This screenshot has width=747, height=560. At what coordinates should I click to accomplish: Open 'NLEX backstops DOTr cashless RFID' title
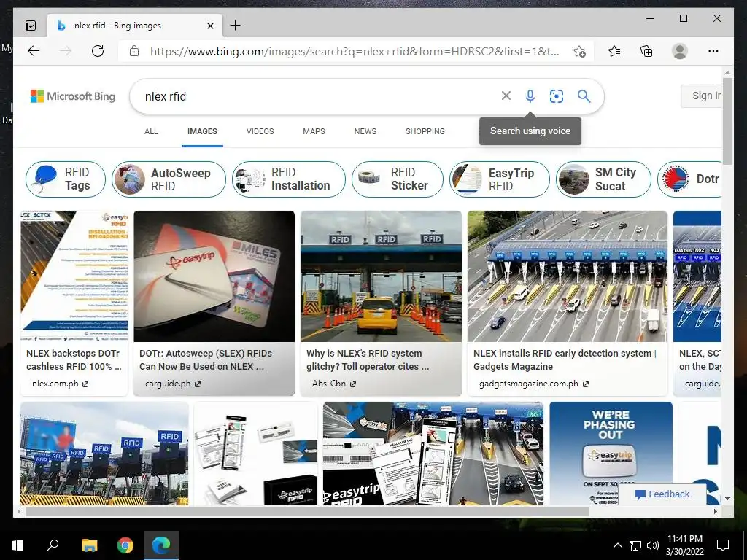point(74,360)
